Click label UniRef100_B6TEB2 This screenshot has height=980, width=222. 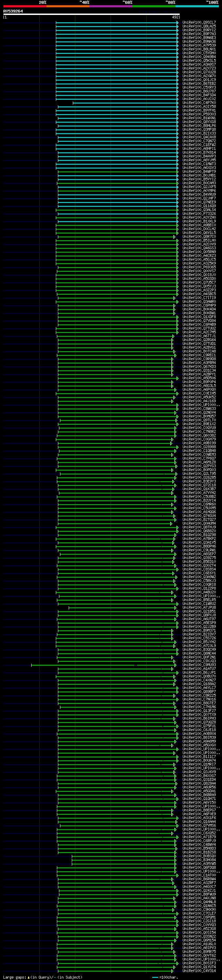pos(199,84)
